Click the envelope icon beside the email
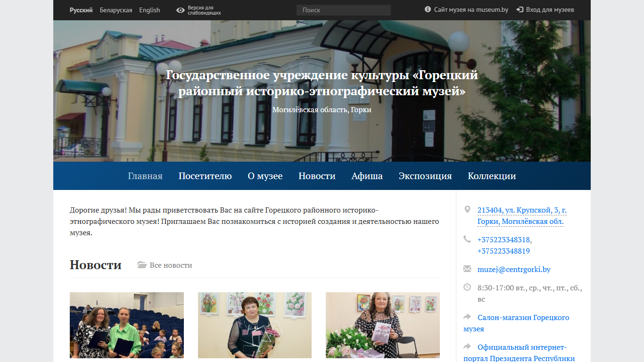Screen dimensions: 644x362 click(467, 269)
